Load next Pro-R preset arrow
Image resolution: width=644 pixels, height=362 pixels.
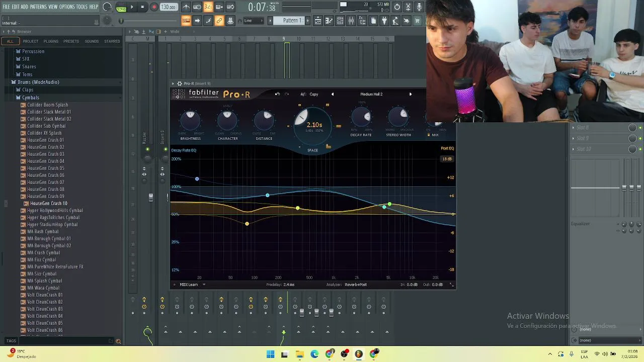pyautogui.click(x=410, y=94)
